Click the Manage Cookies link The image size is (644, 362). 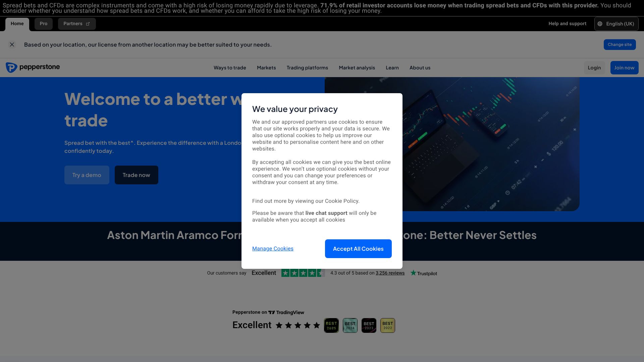[272, 249]
